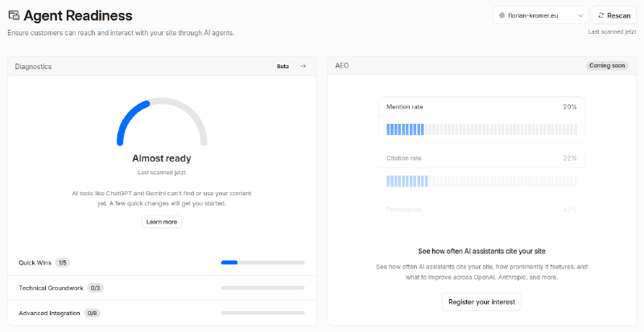644x332 pixels.
Task: Click the Citation rate bar chart
Action: 481,181
